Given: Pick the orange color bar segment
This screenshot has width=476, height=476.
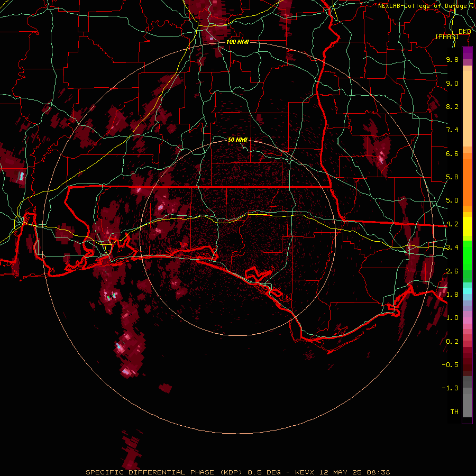Looking at the screenshot, I should [467, 182].
